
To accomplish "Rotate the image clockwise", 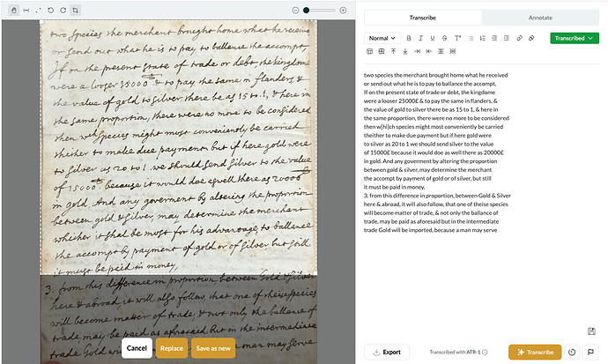I will pos(61,10).
